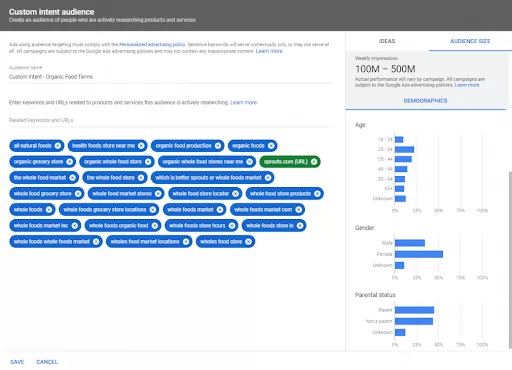Click the right panel vertical scrollbar

[510, 260]
